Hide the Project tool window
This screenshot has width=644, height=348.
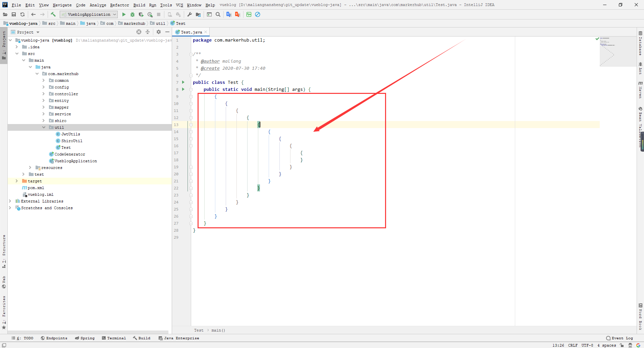(167, 32)
